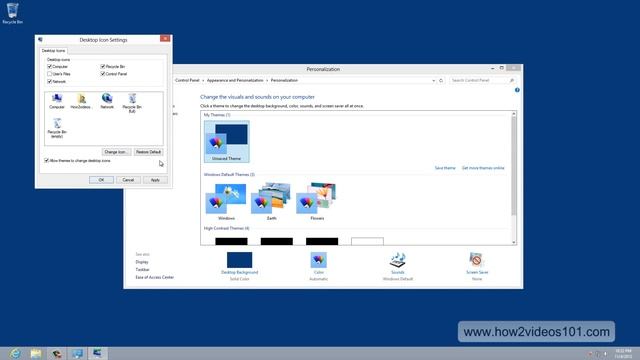Toggle Allow themes to change desktop icons

coord(46,160)
